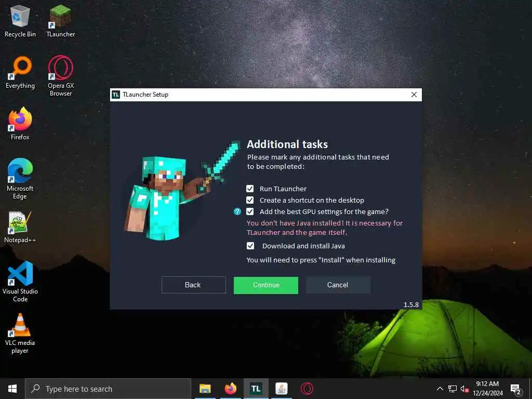
Task: Click the GPU settings help question icon
Action: (x=237, y=212)
